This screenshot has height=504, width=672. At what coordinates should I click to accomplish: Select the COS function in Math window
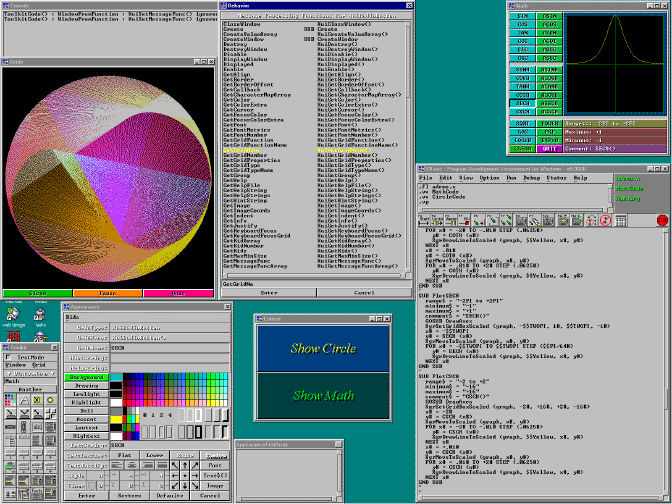tap(522, 25)
